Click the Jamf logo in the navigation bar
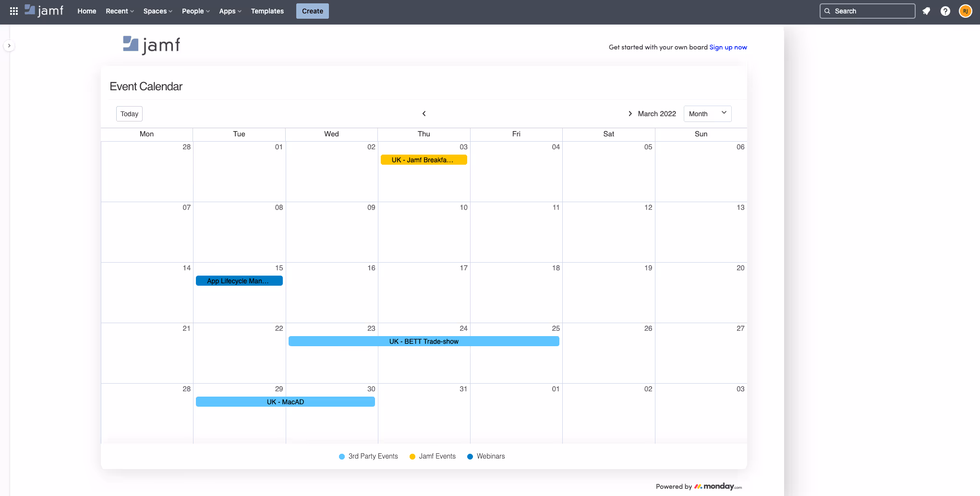The image size is (980, 496). coord(44,10)
